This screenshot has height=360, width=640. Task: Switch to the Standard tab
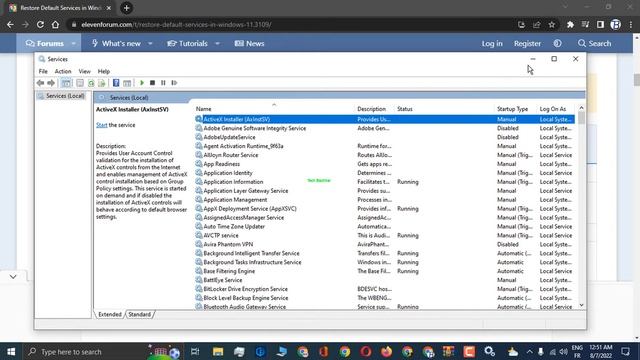pos(140,315)
